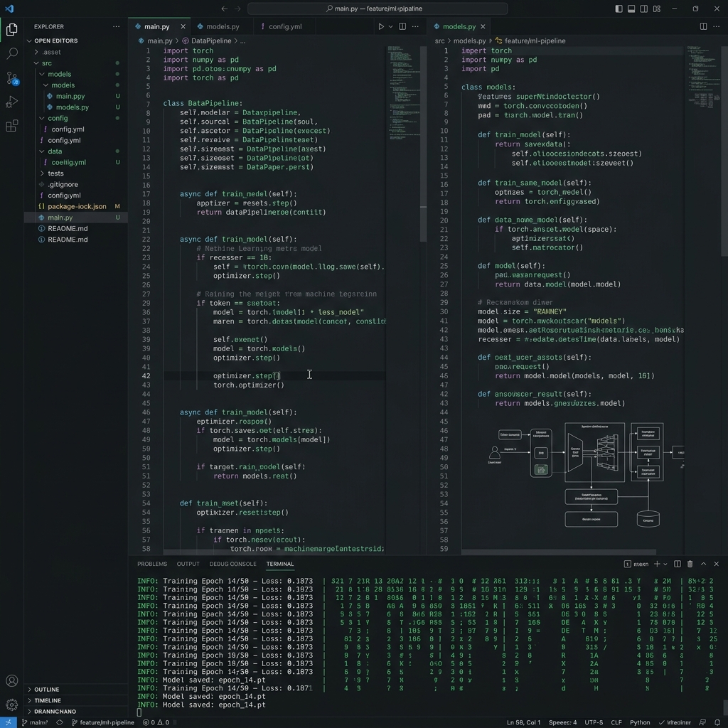The image size is (728, 728).
Task: Open the Source Control view
Action: click(11, 78)
